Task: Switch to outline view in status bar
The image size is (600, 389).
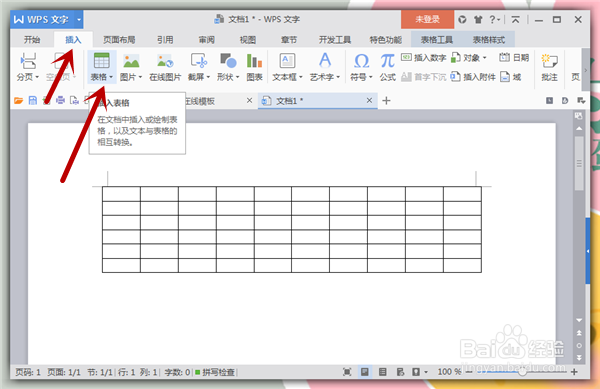Action: 382,372
